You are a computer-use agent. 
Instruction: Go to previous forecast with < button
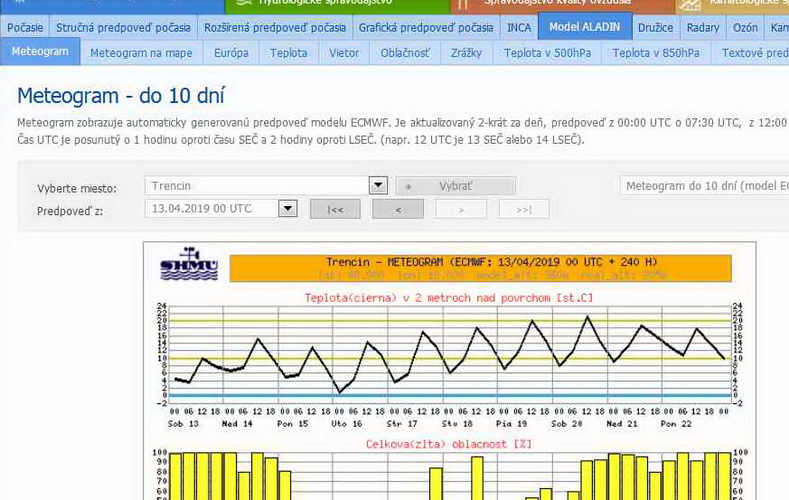tap(398, 209)
